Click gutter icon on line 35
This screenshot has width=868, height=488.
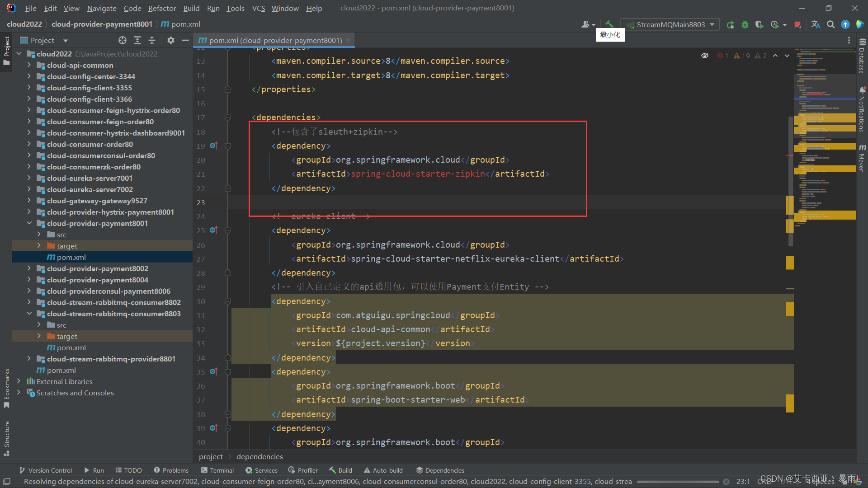pos(214,371)
